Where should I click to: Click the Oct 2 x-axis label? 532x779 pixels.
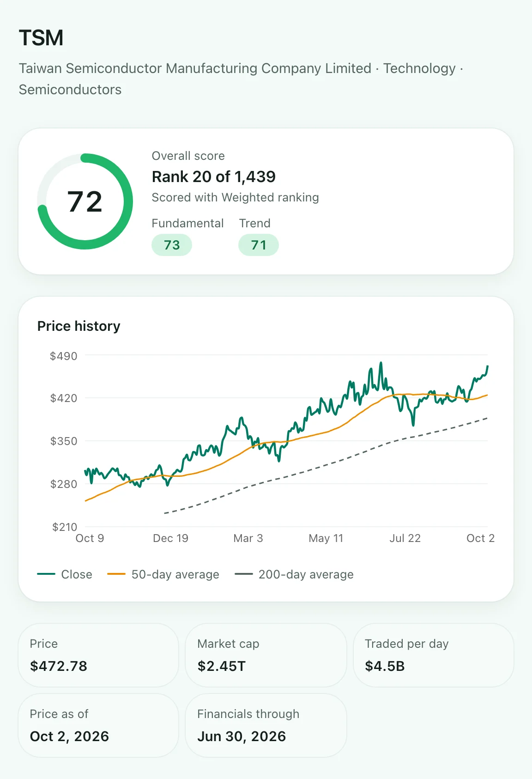coord(481,538)
